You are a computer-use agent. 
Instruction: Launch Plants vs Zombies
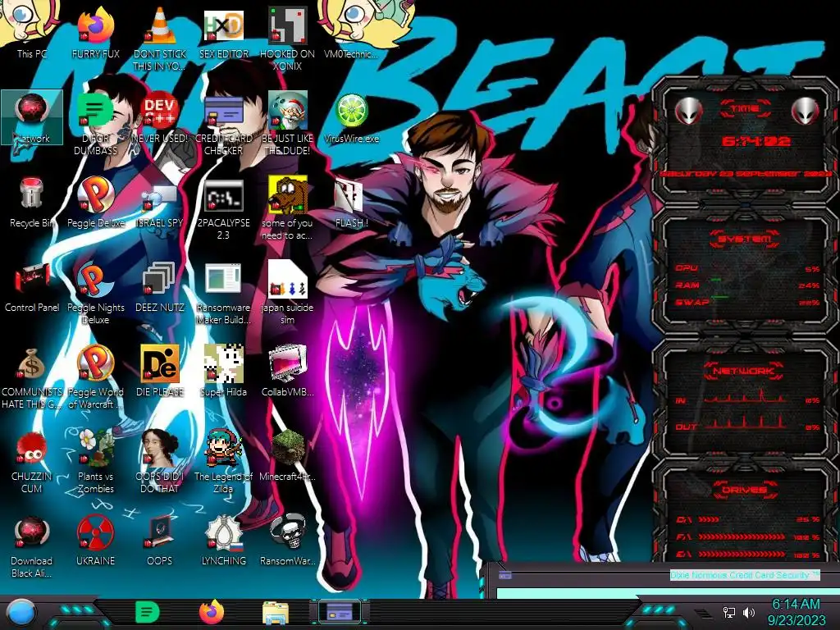click(95, 461)
